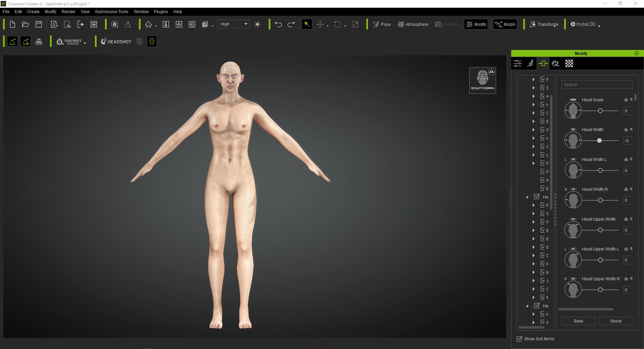644x349 pixels.
Task: Click the Transformer toolbar button
Action: pos(544,24)
